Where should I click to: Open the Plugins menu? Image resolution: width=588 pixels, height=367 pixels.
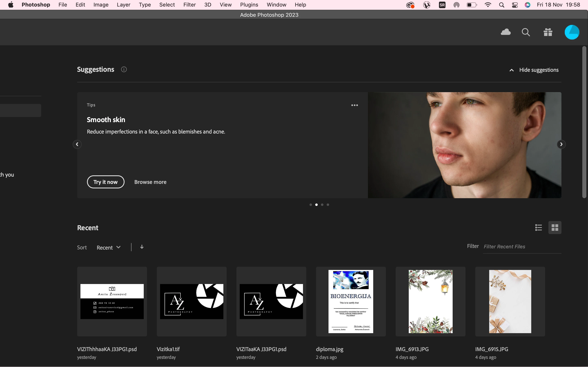coord(249,5)
